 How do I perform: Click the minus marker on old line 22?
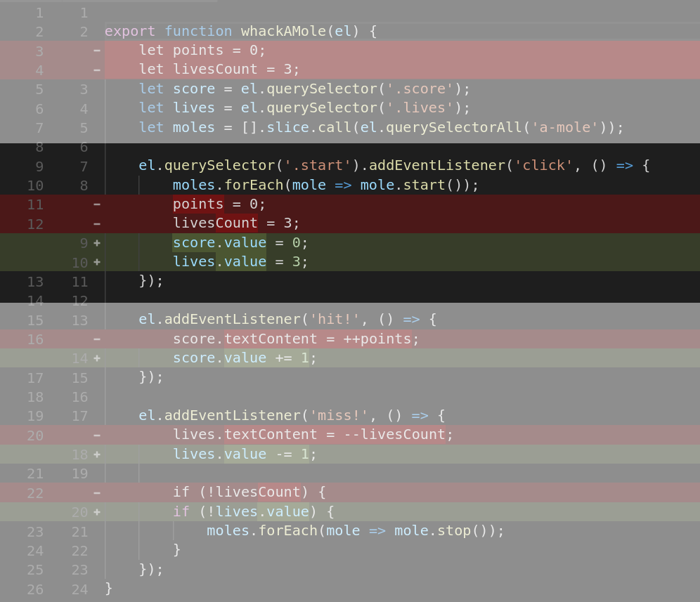point(97,493)
